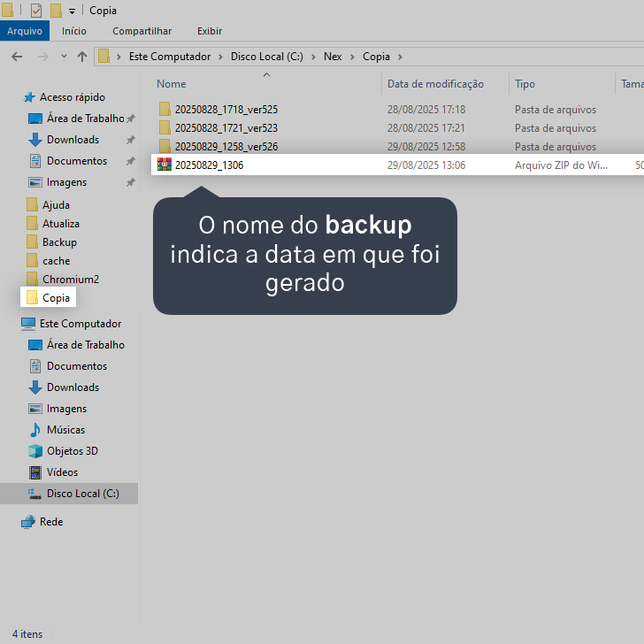Image resolution: width=644 pixels, height=644 pixels.
Task: Open pinned Área de Trabalho under Acesso rápido
Action: tap(86, 119)
